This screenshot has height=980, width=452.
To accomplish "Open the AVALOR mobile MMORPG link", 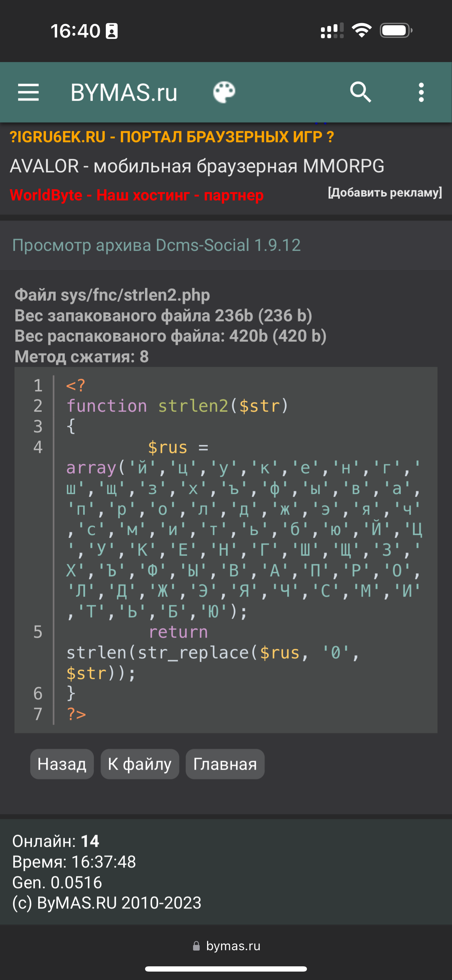I will 197,166.
